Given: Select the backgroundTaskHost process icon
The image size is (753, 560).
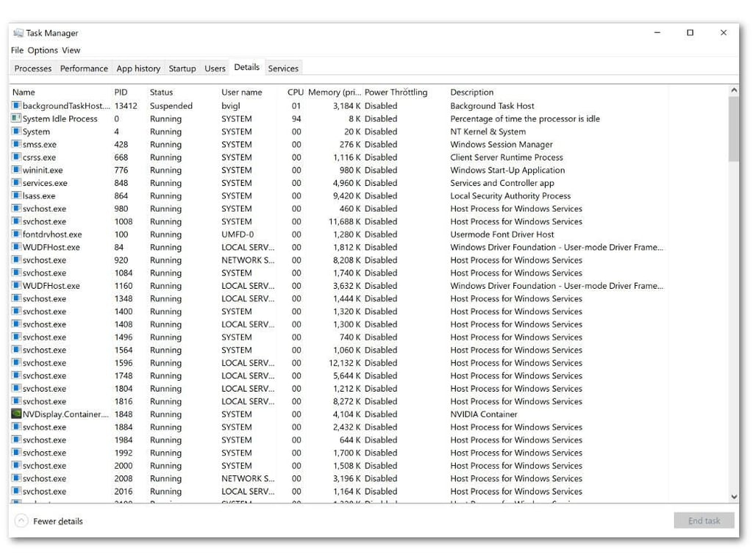Looking at the screenshot, I should 16,105.
